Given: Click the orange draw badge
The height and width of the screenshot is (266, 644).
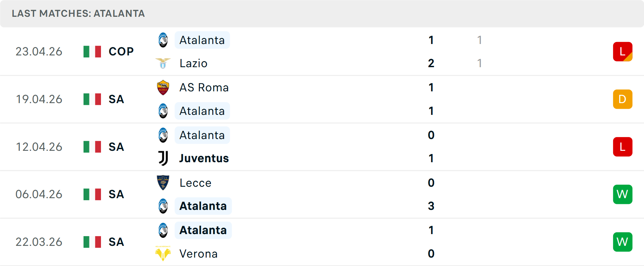Looking at the screenshot, I should click(623, 99).
